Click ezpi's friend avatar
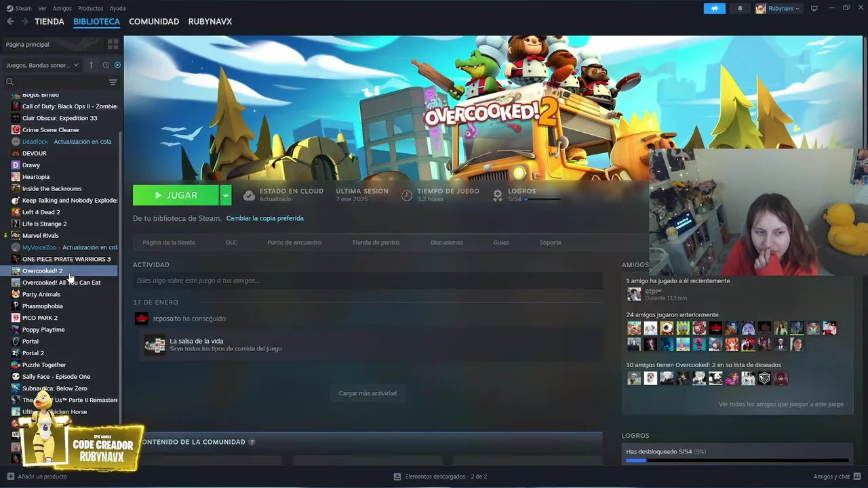 tap(634, 294)
